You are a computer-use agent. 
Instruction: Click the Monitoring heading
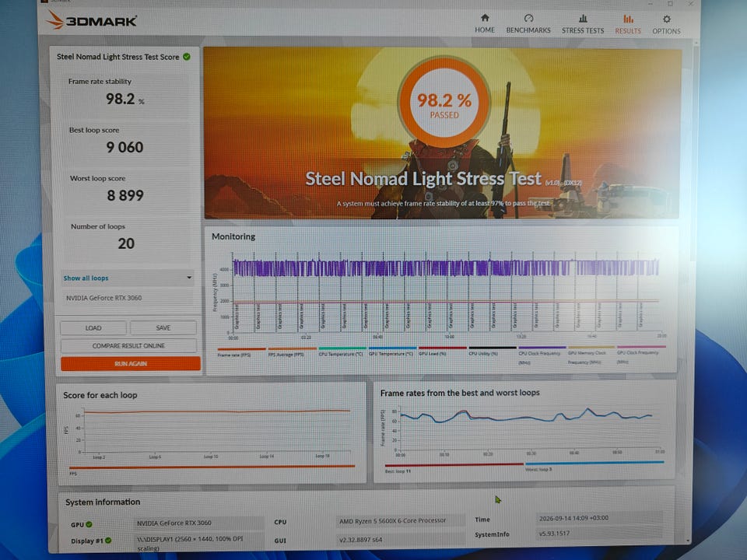(x=233, y=236)
